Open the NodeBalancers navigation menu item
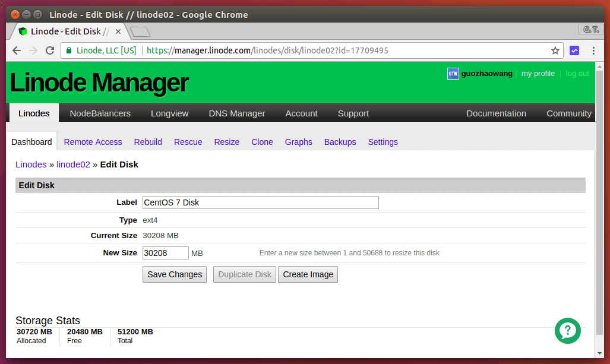610x364 pixels. click(100, 113)
